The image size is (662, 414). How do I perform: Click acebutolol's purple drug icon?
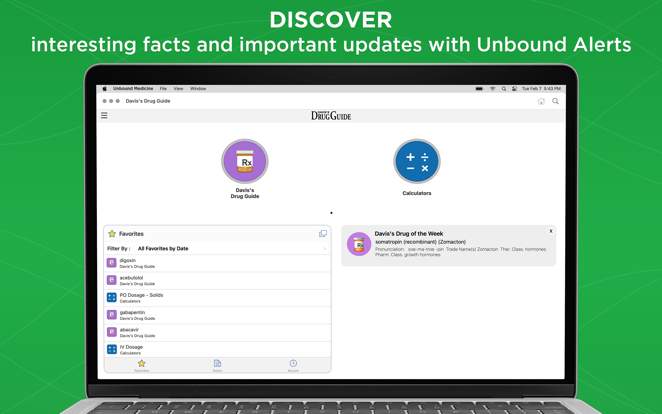pos(111,280)
